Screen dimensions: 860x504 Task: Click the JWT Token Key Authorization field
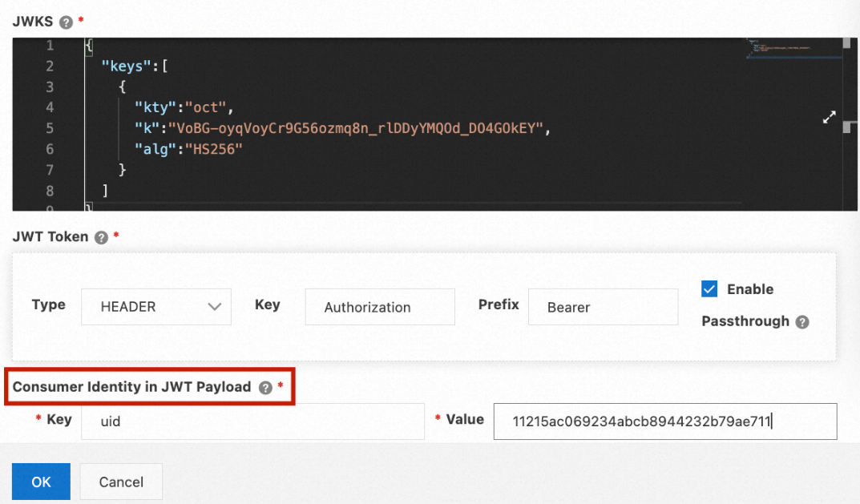[x=380, y=307]
